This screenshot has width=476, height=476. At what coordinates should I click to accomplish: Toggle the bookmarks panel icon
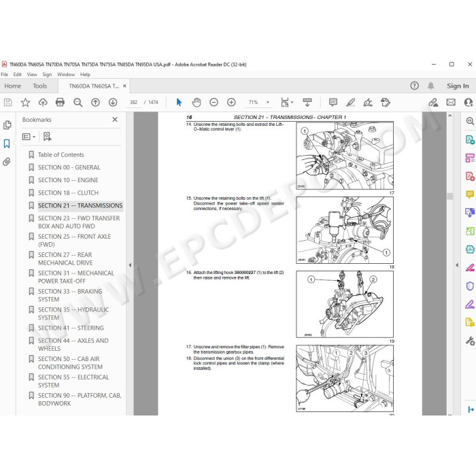(7, 143)
